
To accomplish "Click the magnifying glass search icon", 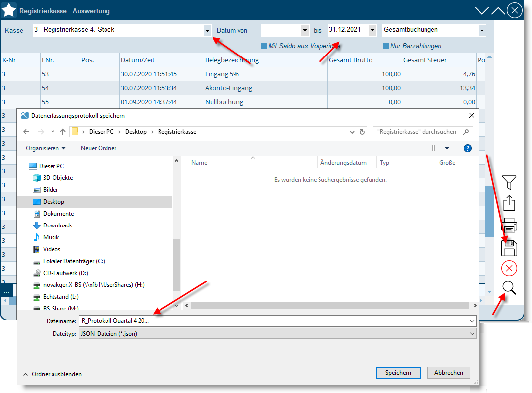I will click(509, 288).
